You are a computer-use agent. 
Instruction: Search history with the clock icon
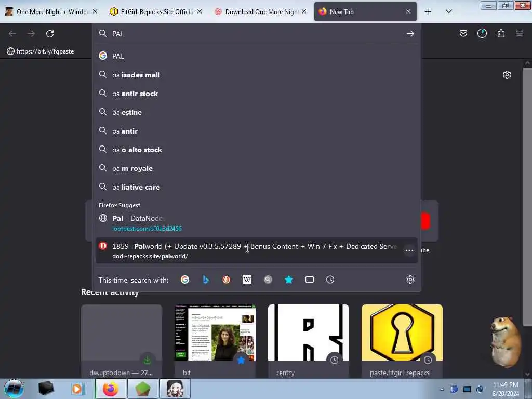click(330, 280)
